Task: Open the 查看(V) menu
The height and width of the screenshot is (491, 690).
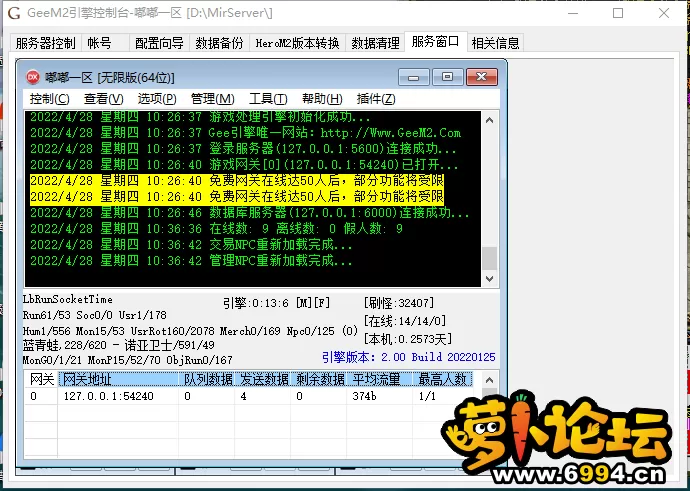Action: point(103,99)
